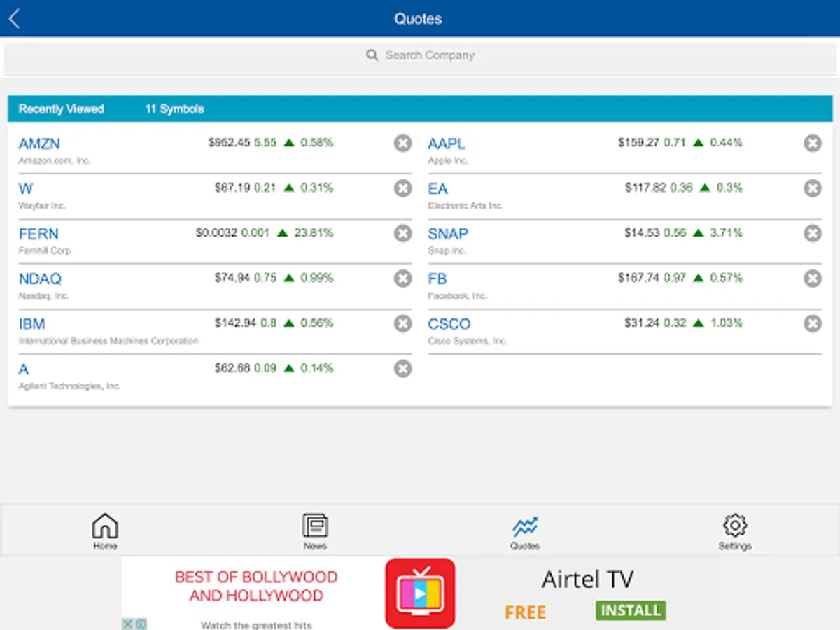840x630 pixels.
Task: Open the AMZN quote
Action: (x=39, y=143)
